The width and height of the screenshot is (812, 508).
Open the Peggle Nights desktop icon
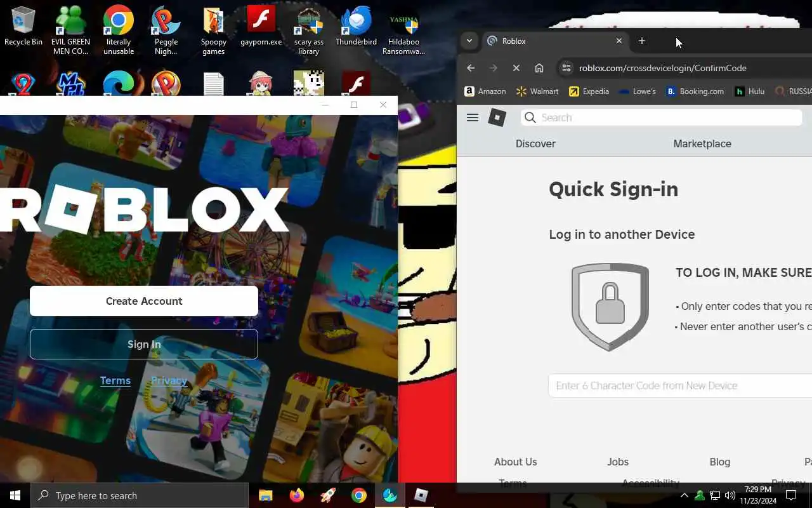coord(166,30)
